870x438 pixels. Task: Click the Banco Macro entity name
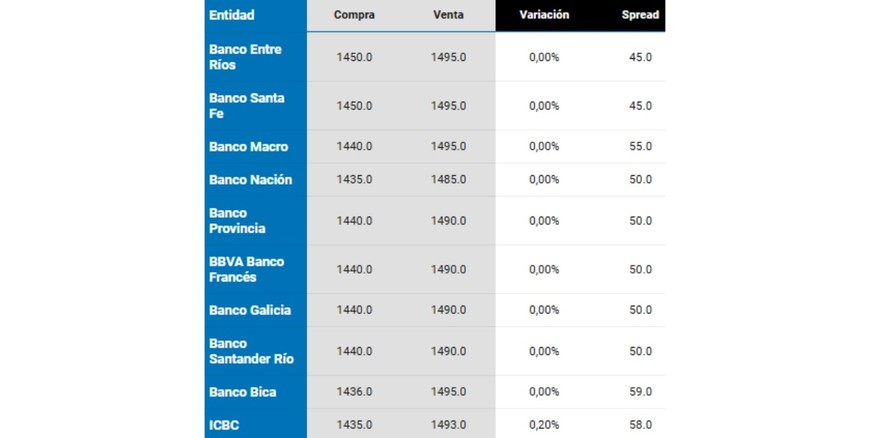248,147
